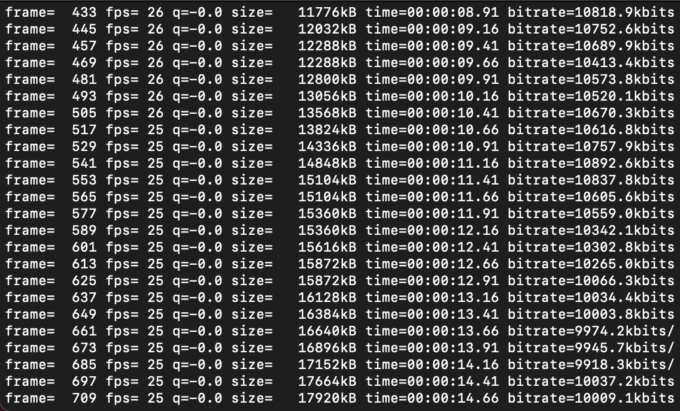Click the frame number 553
680x411 pixels.
tap(84, 180)
